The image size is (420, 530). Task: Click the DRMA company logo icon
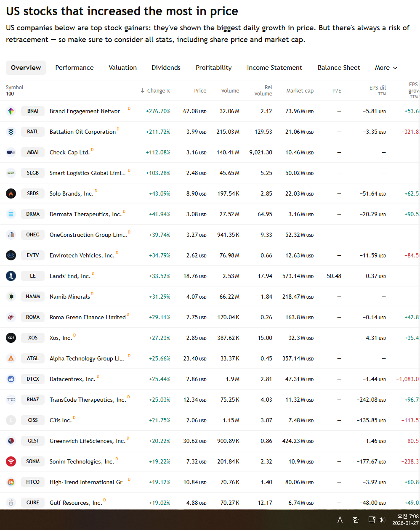click(x=11, y=214)
